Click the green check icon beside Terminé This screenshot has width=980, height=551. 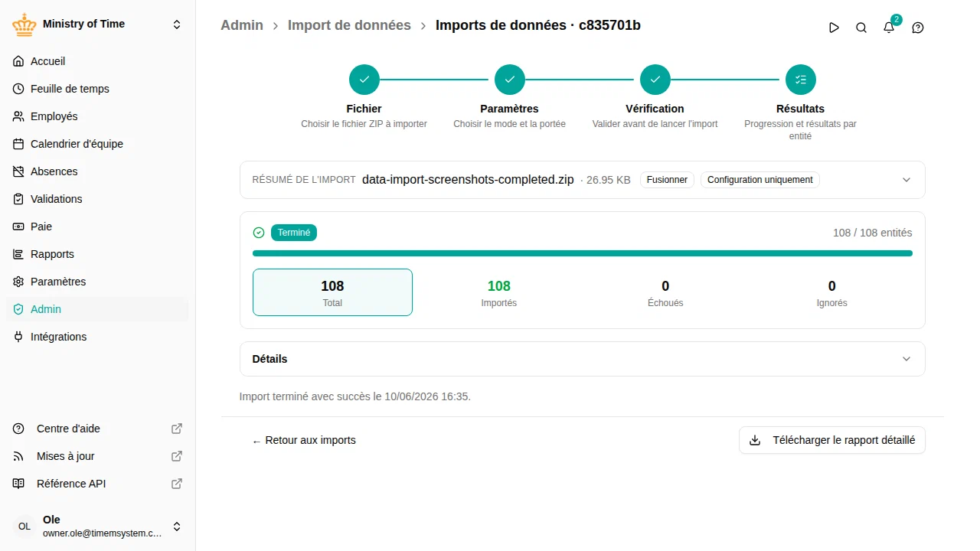[x=259, y=233]
